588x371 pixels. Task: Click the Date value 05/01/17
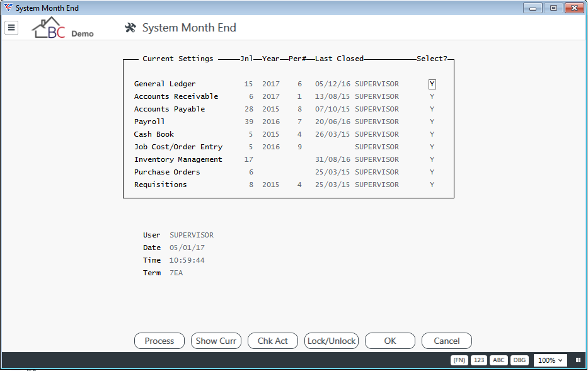187,248
